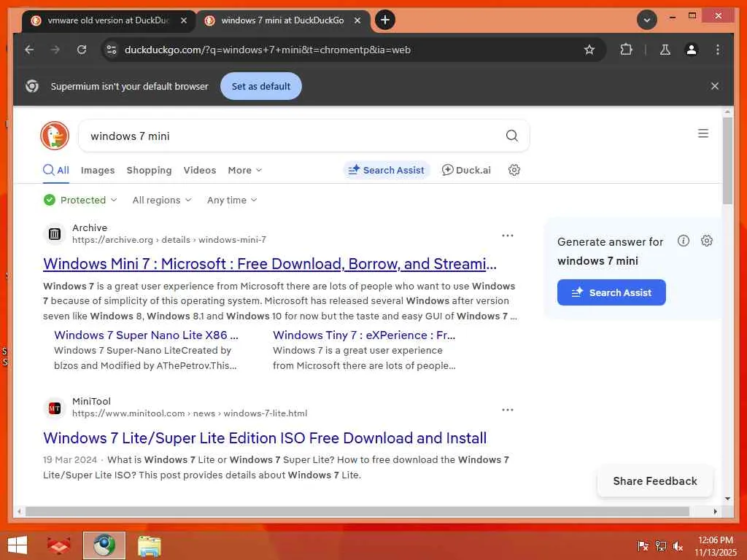This screenshot has height=560, width=747.
Task: Open options for the Archive result
Action: (508, 236)
